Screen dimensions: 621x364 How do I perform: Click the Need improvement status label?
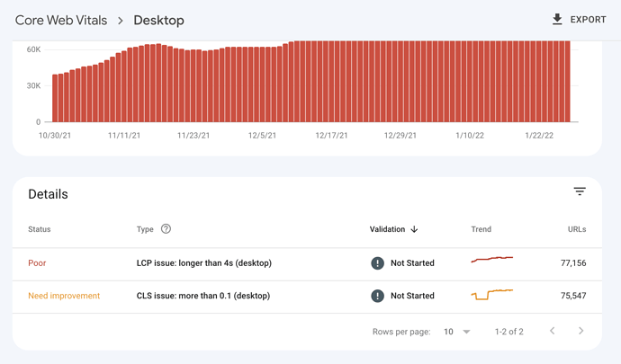tap(64, 296)
